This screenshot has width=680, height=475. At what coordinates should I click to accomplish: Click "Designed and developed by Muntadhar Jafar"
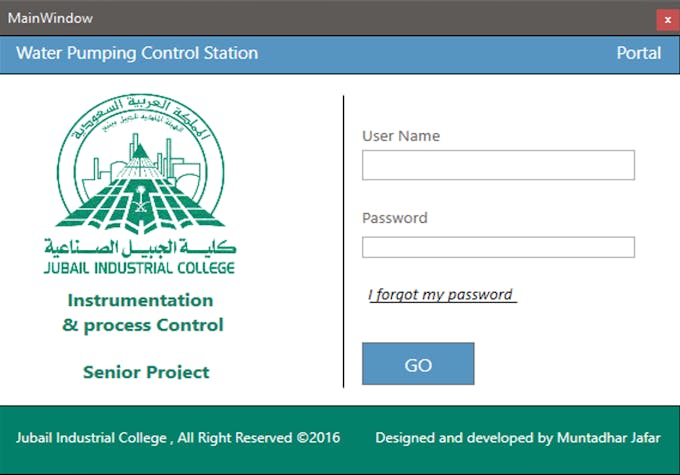[x=517, y=438]
